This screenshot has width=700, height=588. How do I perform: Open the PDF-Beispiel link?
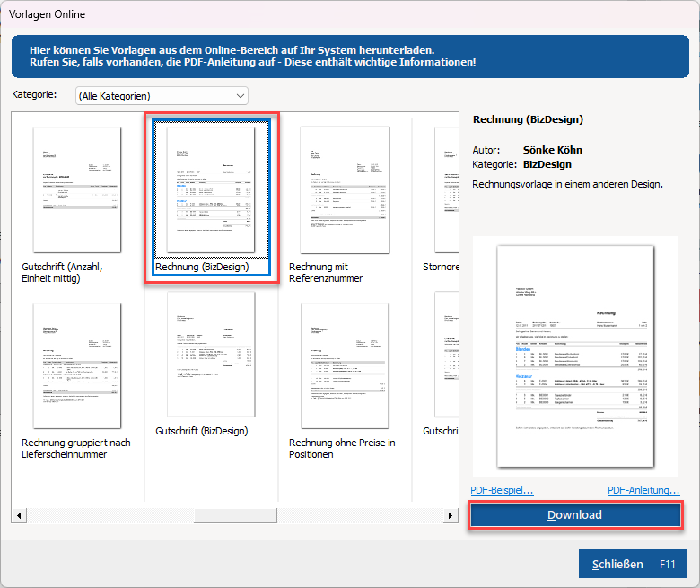click(502, 490)
